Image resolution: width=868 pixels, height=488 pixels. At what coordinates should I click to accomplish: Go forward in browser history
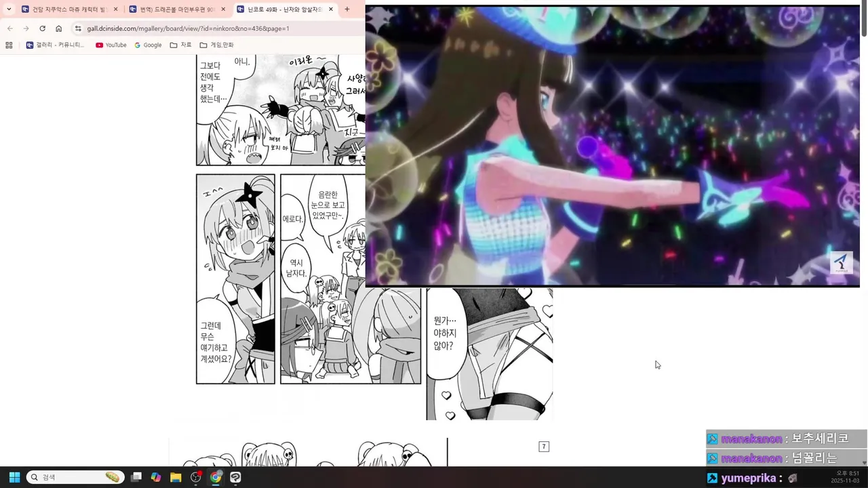click(x=26, y=28)
